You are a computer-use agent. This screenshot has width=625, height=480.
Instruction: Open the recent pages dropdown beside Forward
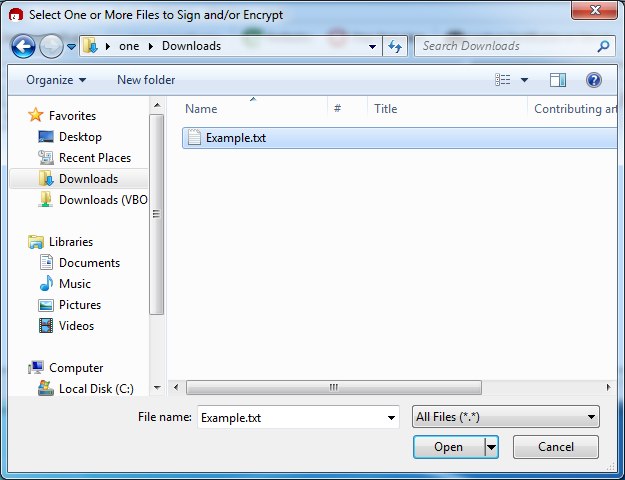pos(71,47)
